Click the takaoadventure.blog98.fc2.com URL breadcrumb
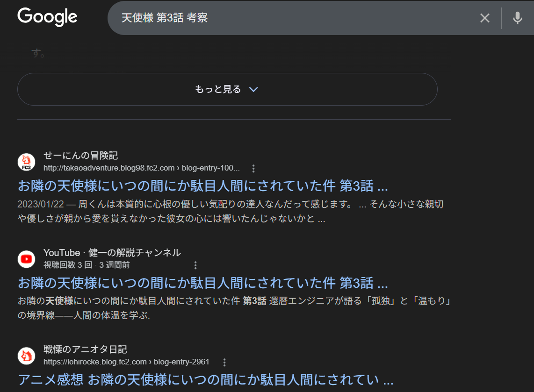534x392 pixels. (x=141, y=168)
